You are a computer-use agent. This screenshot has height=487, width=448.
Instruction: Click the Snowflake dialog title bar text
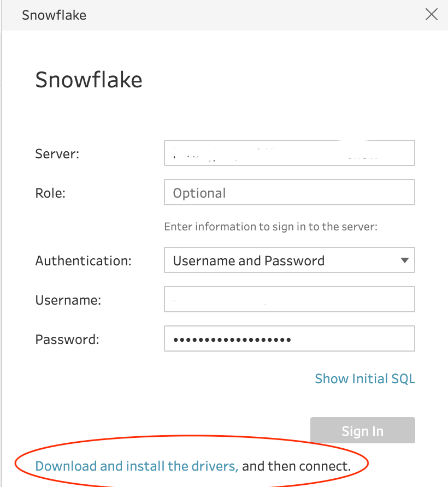54,15
